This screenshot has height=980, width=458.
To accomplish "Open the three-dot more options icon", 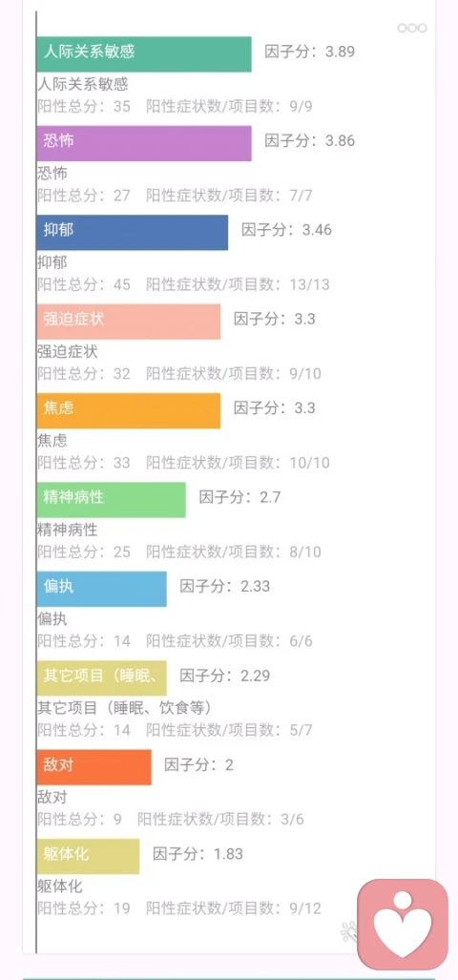I will coord(412,28).
